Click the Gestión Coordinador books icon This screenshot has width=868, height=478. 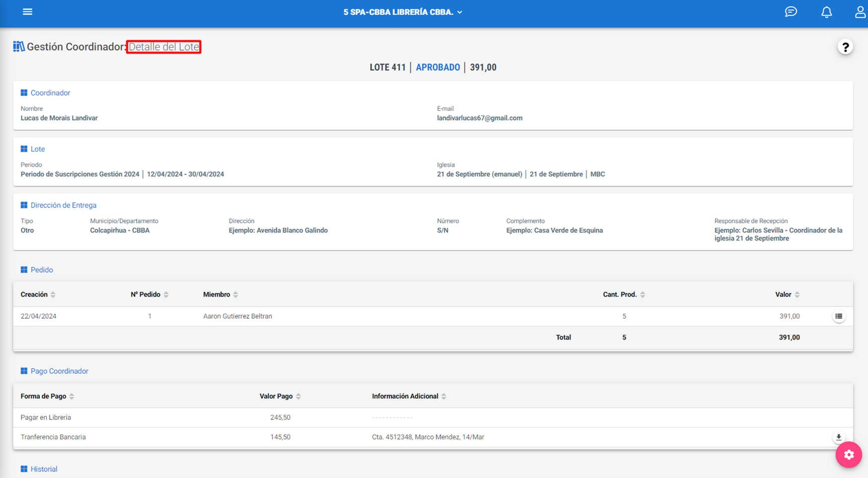pyautogui.click(x=19, y=47)
